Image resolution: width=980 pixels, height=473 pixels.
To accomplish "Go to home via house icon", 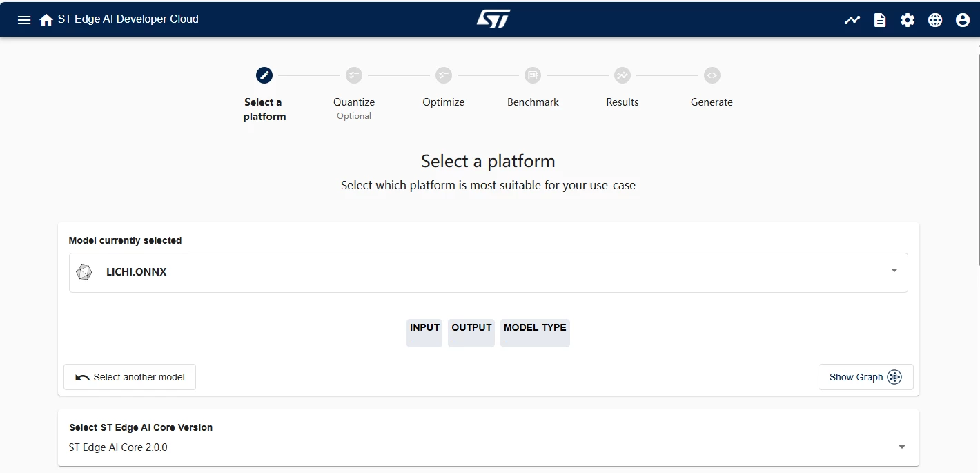I will pos(46,20).
